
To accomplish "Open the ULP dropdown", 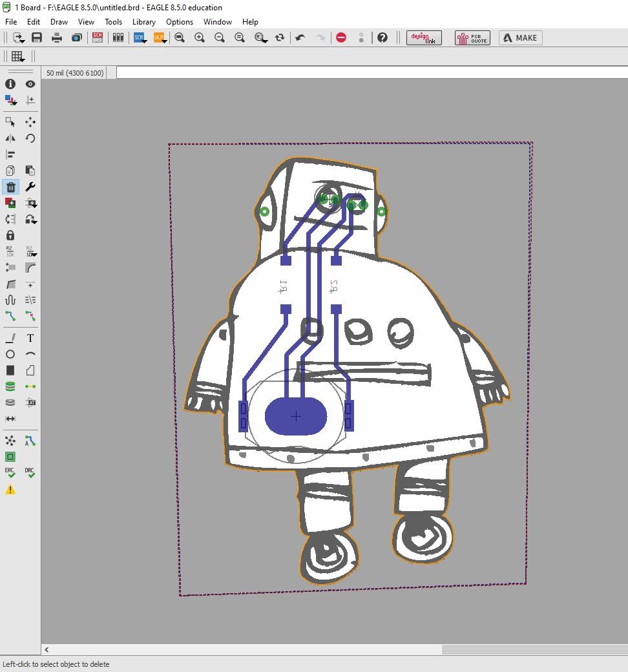I will coord(160,37).
